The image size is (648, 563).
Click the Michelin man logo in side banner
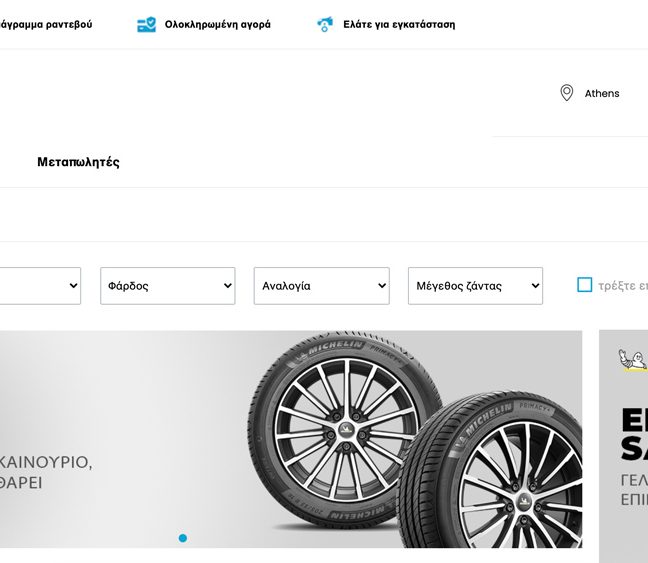633,360
